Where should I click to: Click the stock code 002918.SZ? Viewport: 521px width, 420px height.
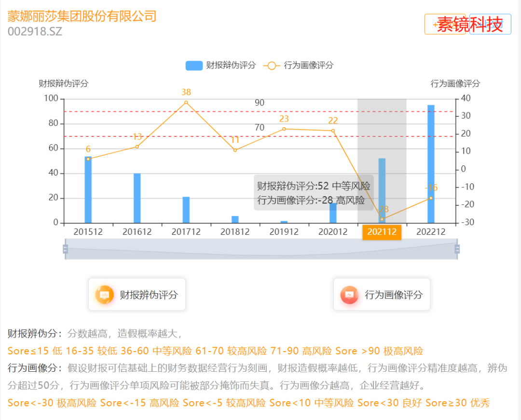click(35, 31)
